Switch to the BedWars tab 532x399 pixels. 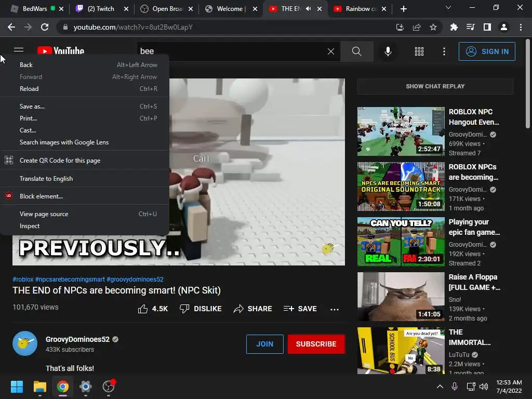tap(35, 9)
